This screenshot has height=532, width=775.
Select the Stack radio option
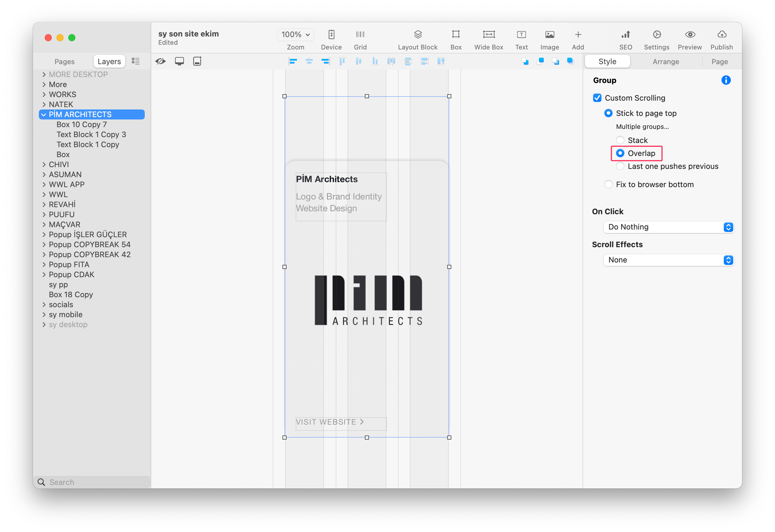point(620,140)
